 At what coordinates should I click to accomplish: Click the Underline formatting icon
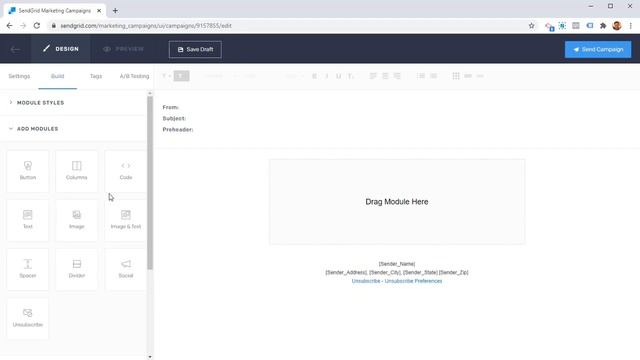point(338,76)
